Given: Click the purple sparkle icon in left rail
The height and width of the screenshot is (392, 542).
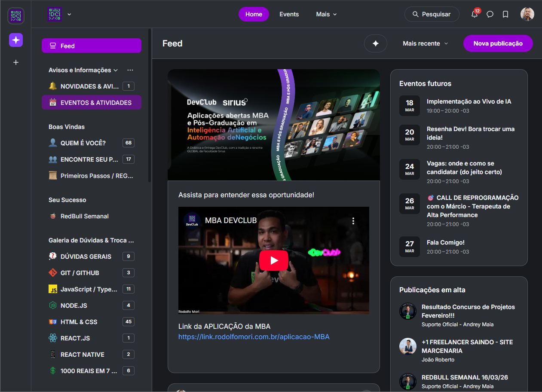Looking at the screenshot, I should coord(16,40).
